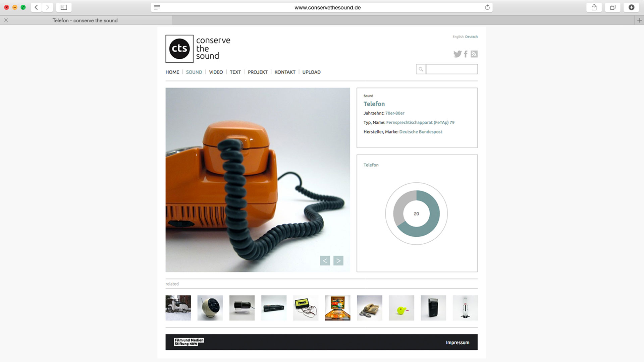Go to HOME in the navigation
The image size is (644, 362).
[x=172, y=72]
